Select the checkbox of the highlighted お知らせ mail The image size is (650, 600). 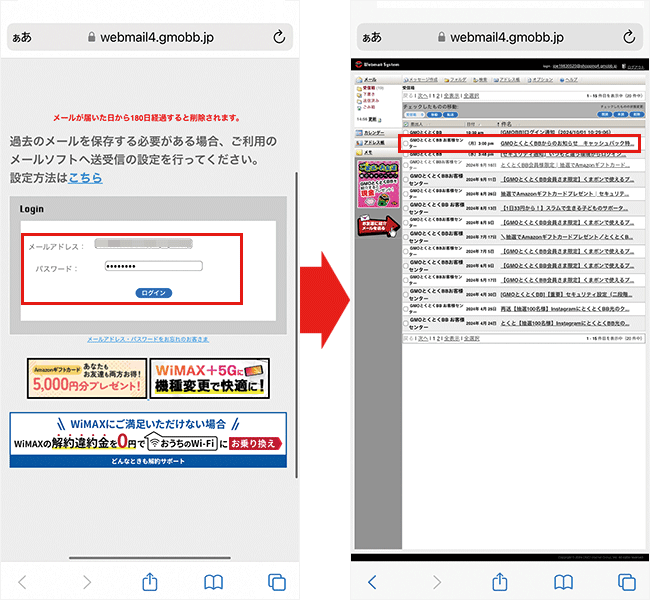405,144
